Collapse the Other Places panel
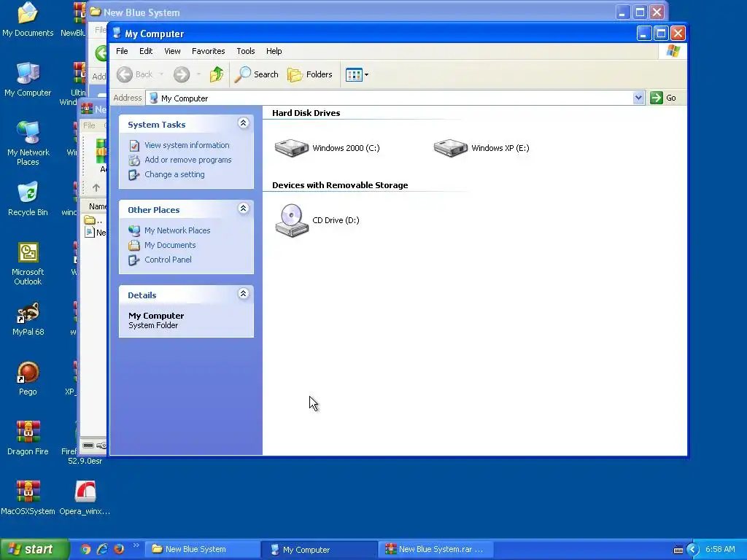The image size is (747, 560). click(243, 209)
